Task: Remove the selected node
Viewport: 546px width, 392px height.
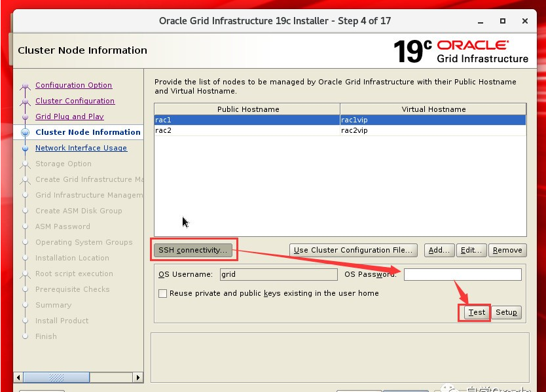Action: tap(507, 250)
